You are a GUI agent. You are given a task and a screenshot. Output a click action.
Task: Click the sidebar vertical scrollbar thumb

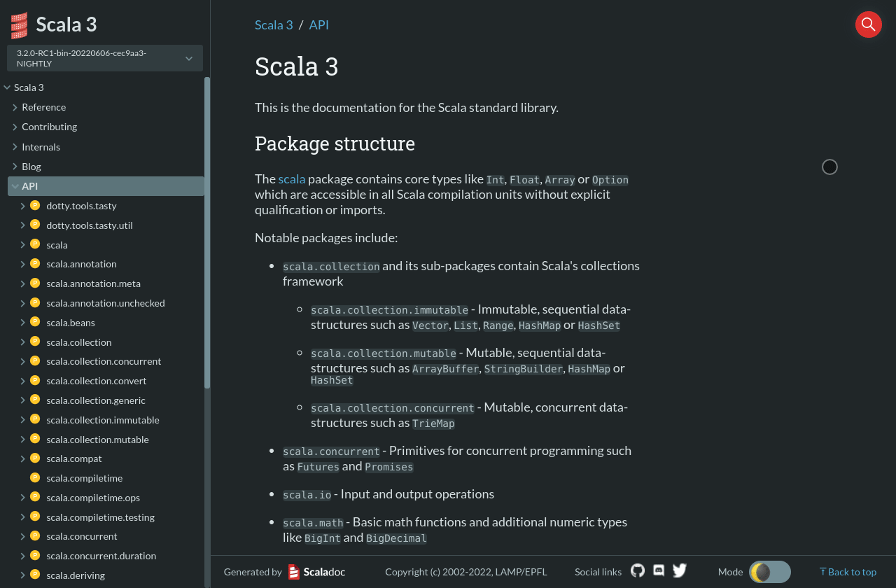(206, 232)
